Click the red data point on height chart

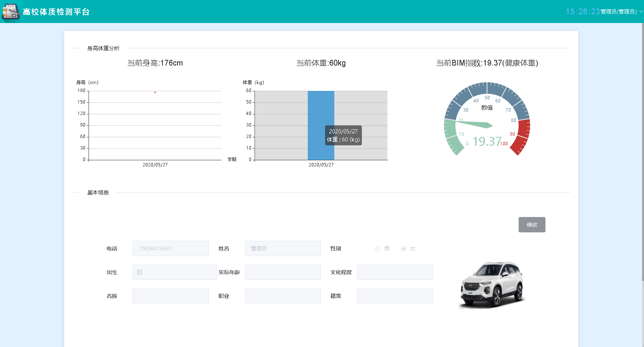point(155,92)
